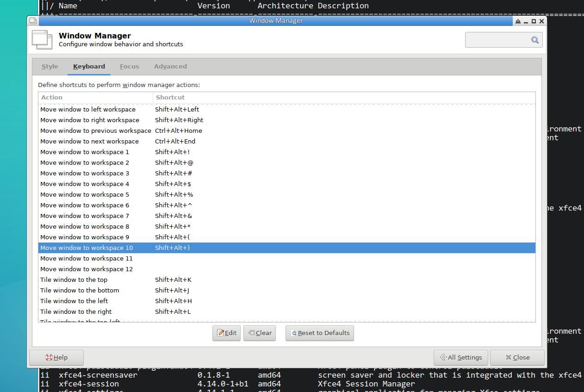The image size is (584, 392).
Task: Select Move window to left workspace row
Action: [x=88, y=110]
